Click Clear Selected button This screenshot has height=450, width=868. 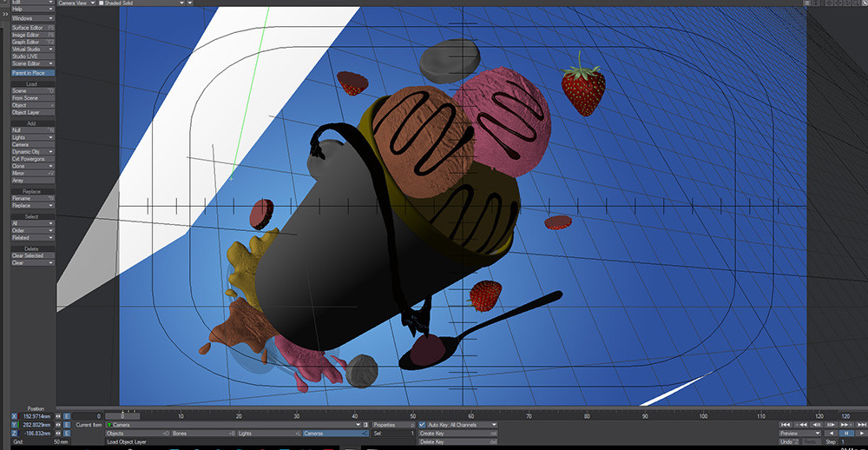(x=33, y=255)
